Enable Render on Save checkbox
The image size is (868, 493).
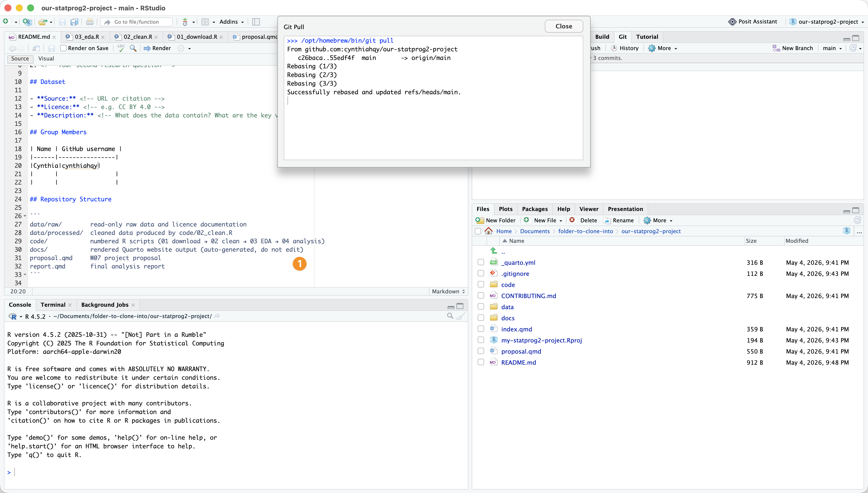click(63, 48)
